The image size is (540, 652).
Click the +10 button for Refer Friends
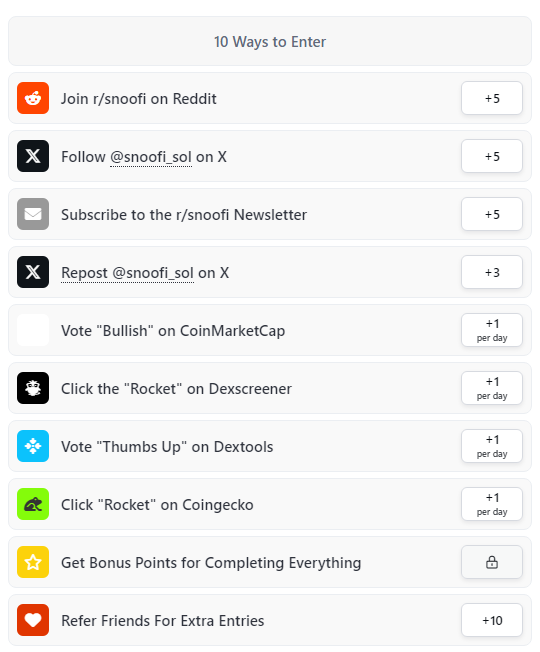[x=492, y=620]
